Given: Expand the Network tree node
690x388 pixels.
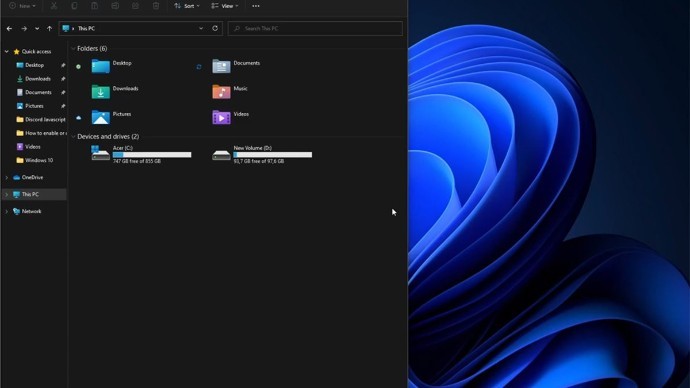Looking at the screenshot, I should tap(7, 212).
